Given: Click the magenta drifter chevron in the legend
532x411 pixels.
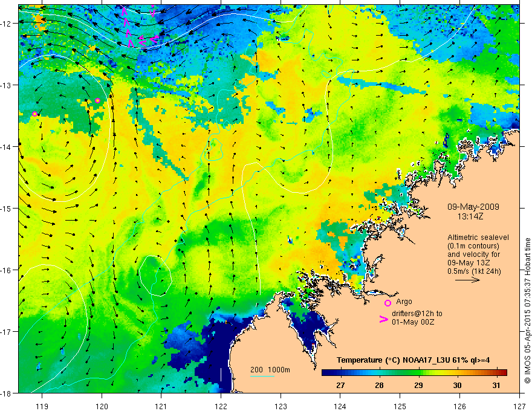Looking at the screenshot, I should pyautogui.click(x=384, y=319).
